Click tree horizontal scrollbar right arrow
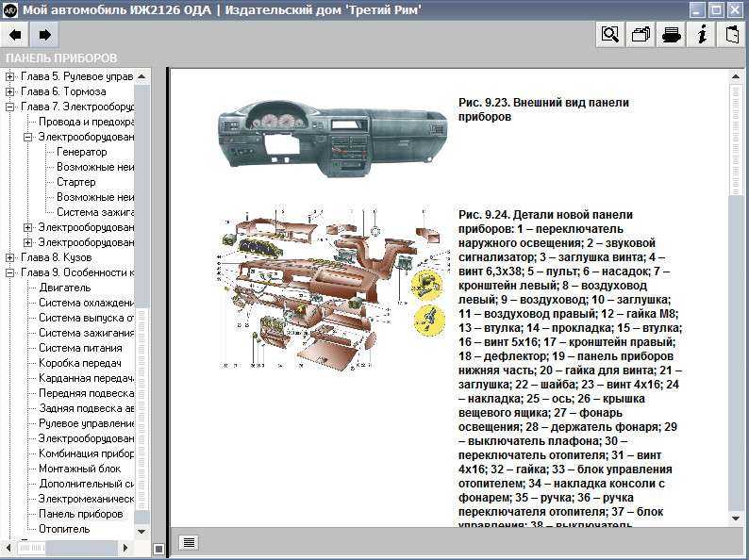 [x=125, y=548]
